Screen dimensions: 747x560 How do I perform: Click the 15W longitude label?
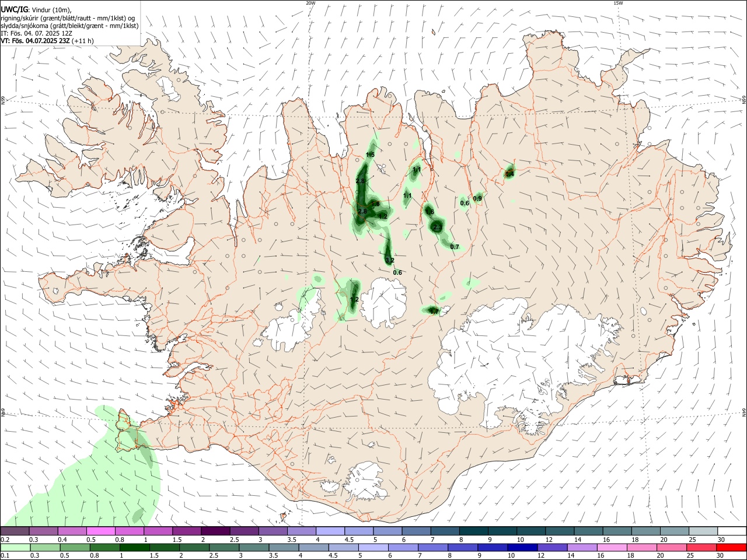point(618,3)
